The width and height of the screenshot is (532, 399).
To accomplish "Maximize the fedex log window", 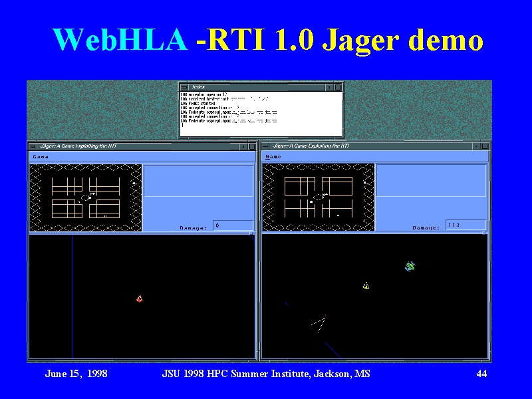I will coord(338,88).
